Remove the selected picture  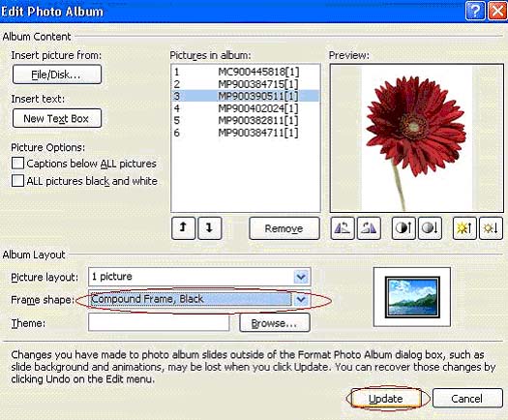284,228
